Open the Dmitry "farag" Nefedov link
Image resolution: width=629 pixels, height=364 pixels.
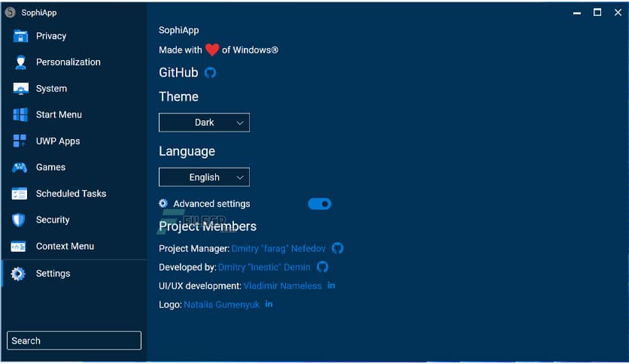coord(278,248)
